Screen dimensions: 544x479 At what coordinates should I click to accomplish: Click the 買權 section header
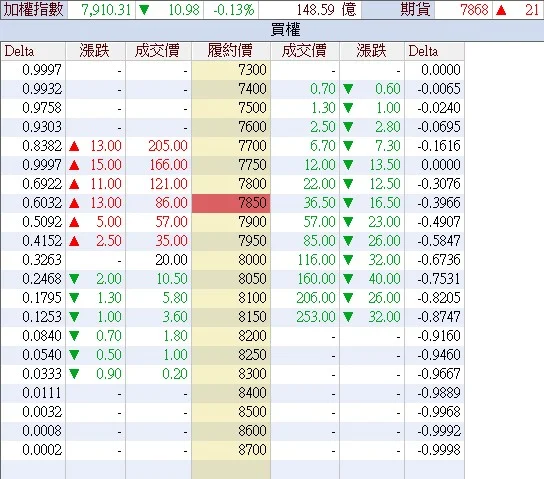[285, 29]
